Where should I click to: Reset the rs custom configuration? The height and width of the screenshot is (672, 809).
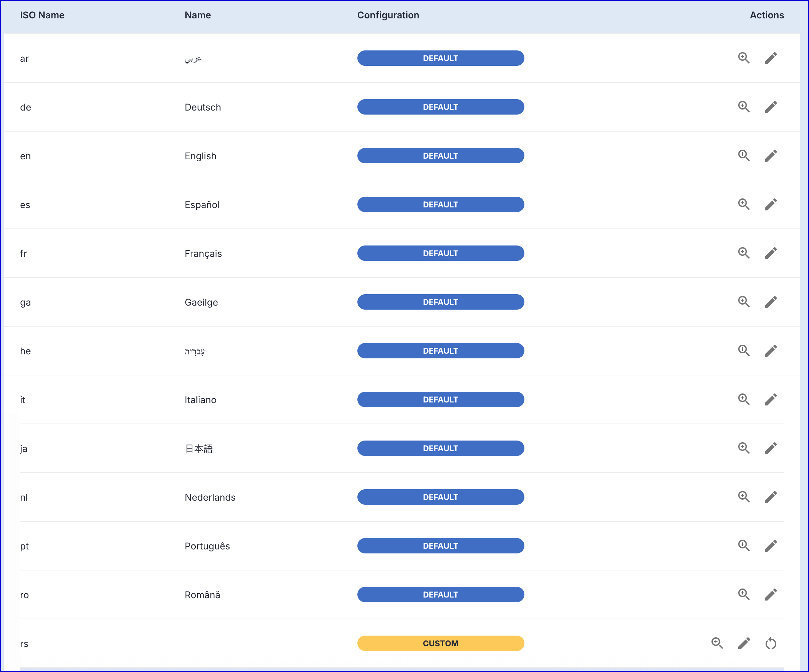point(771,643)
